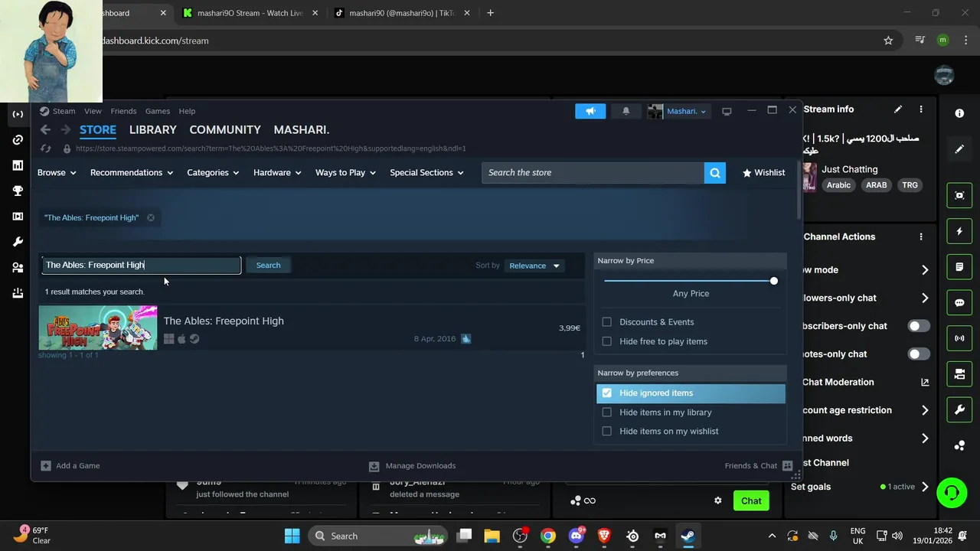Open Games menu

[158, 111]
